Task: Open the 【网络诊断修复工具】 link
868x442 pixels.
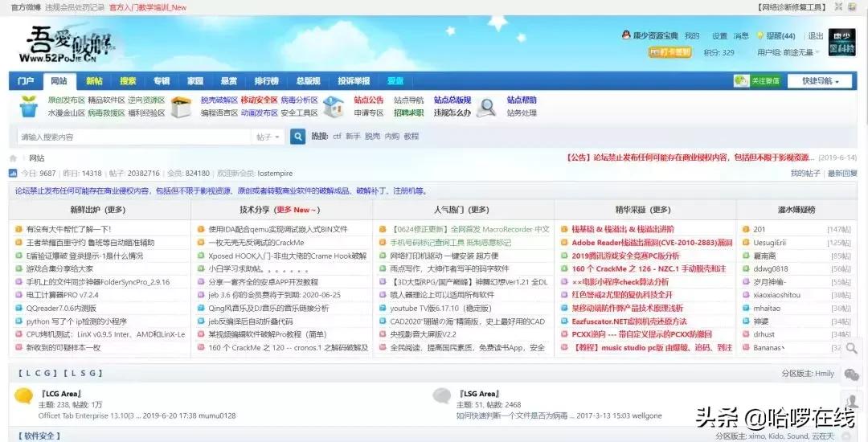Action: tap(792, 7)
